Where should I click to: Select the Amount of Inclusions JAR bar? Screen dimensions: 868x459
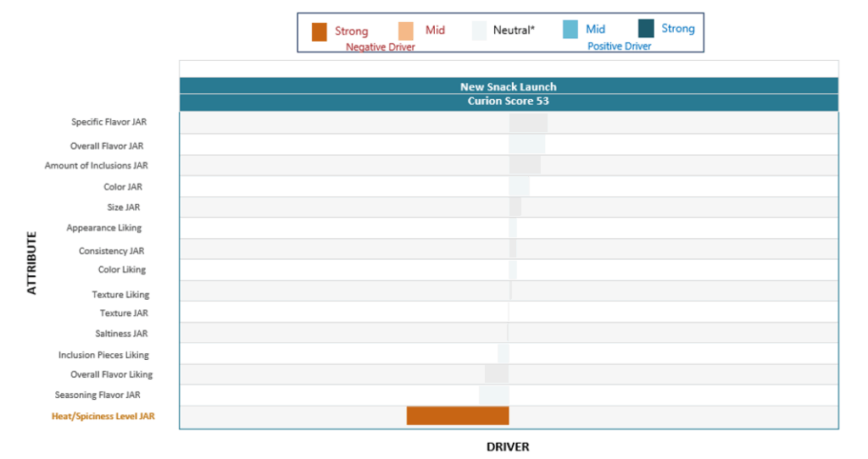click(x=525, y=165)
